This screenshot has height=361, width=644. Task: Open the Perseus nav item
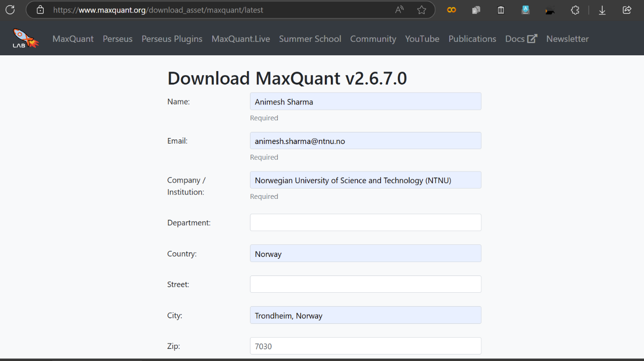point(118,39)
